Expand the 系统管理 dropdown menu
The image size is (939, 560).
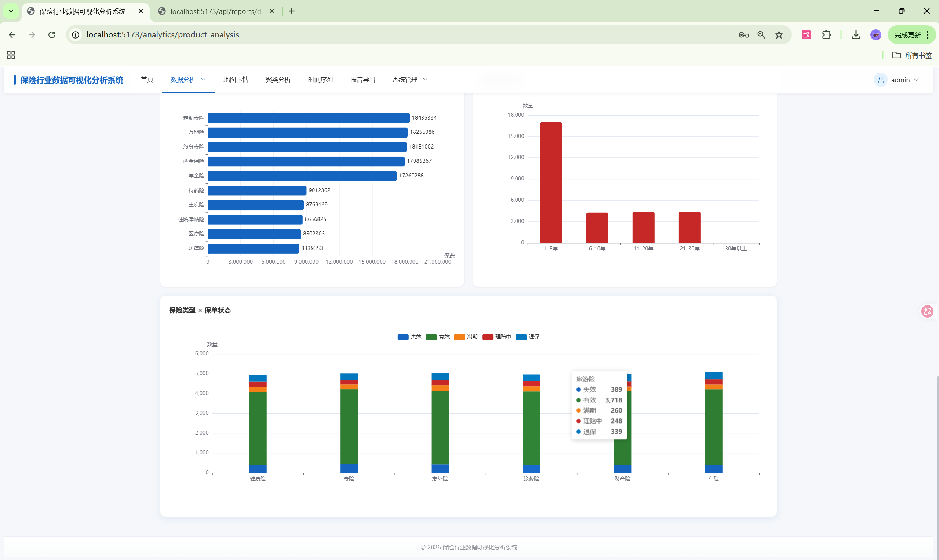coord(410,80)
